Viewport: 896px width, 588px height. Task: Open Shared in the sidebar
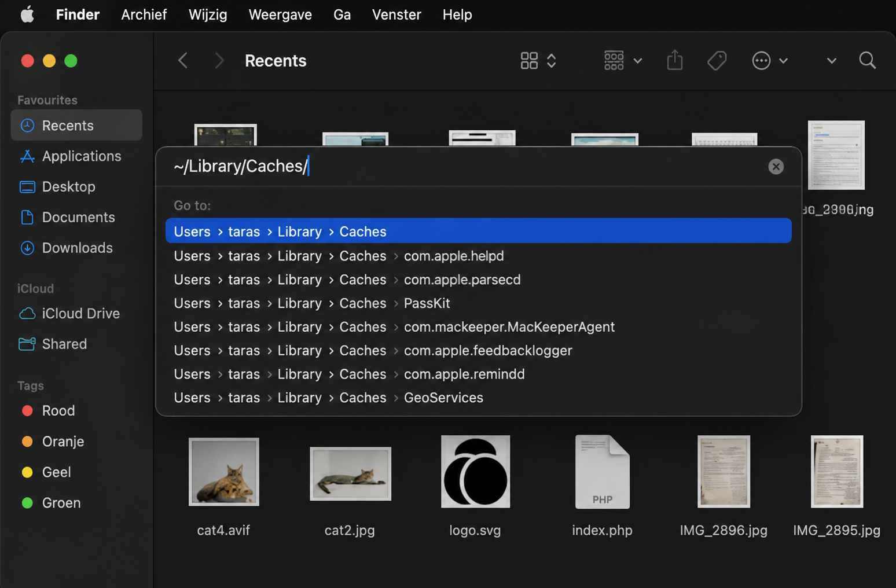[x=76, y=344]
